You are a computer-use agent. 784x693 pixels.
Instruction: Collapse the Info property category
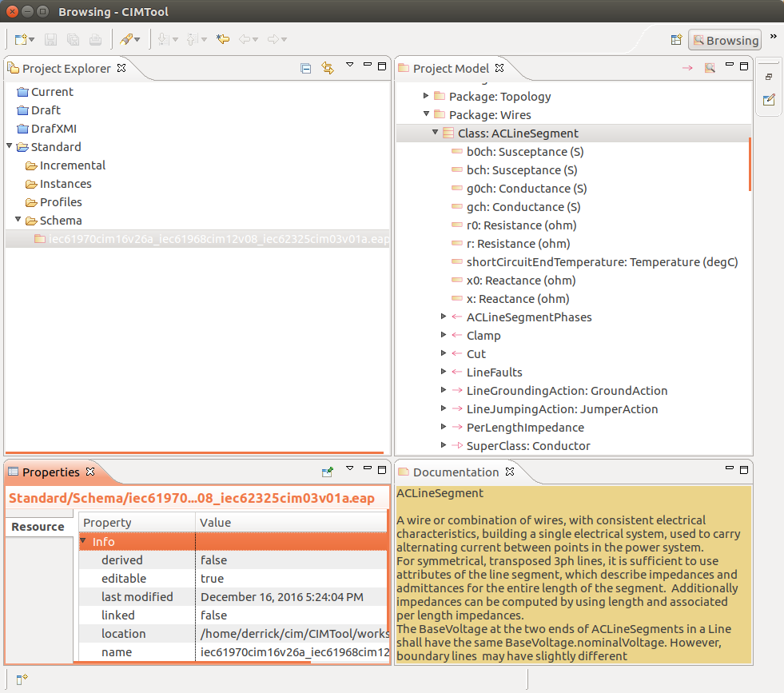click(x=83, y=541)
